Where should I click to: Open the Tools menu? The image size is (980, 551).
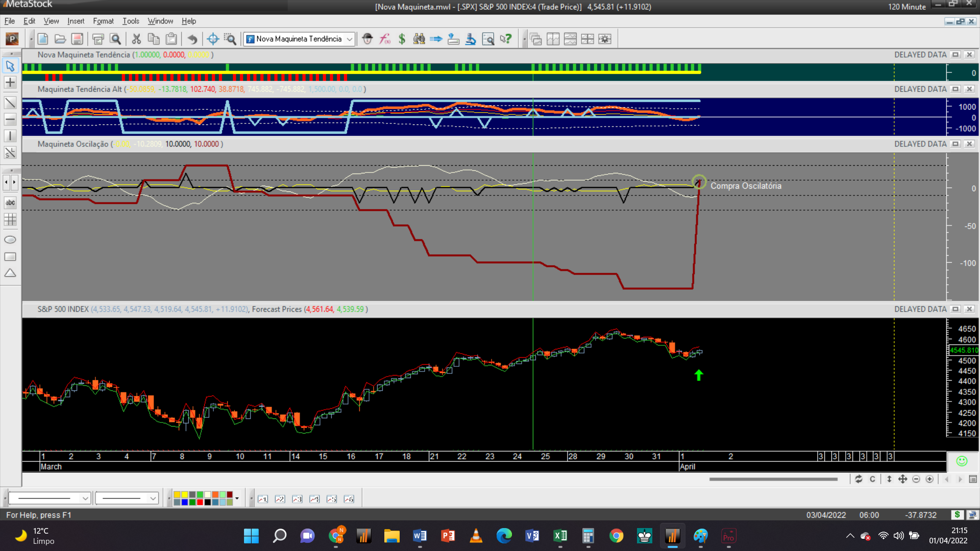point(131,21)
